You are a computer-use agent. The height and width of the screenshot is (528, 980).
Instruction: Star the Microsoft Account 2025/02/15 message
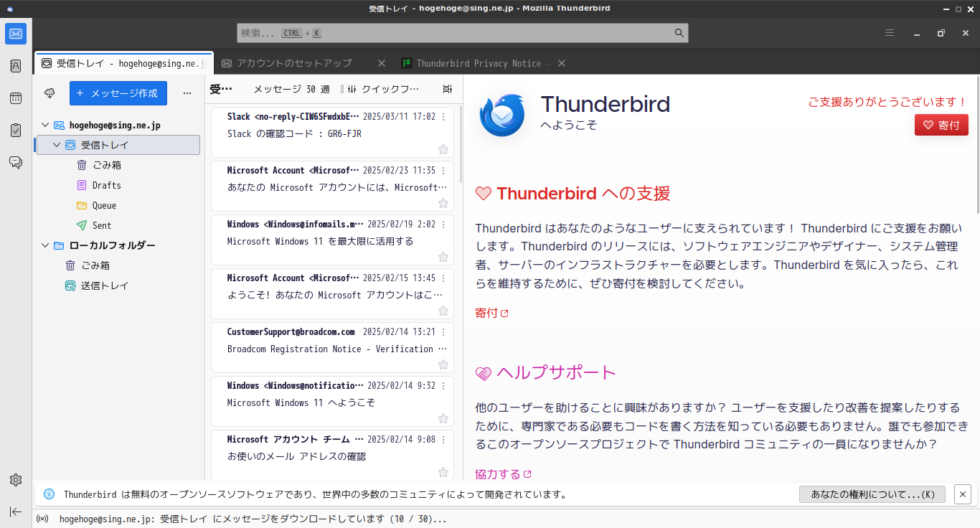(x=443, y=311)
